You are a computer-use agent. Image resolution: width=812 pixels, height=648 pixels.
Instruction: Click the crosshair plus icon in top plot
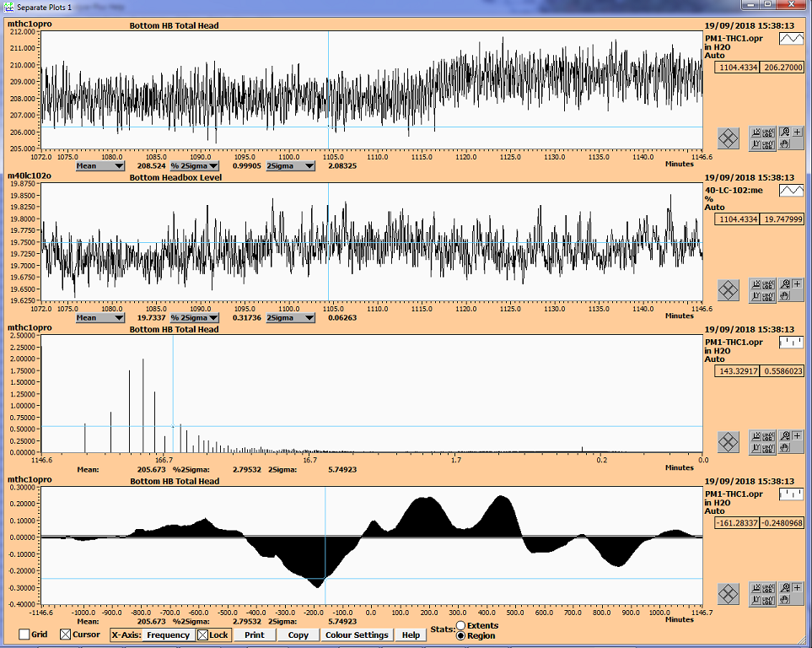click(798, 132)
